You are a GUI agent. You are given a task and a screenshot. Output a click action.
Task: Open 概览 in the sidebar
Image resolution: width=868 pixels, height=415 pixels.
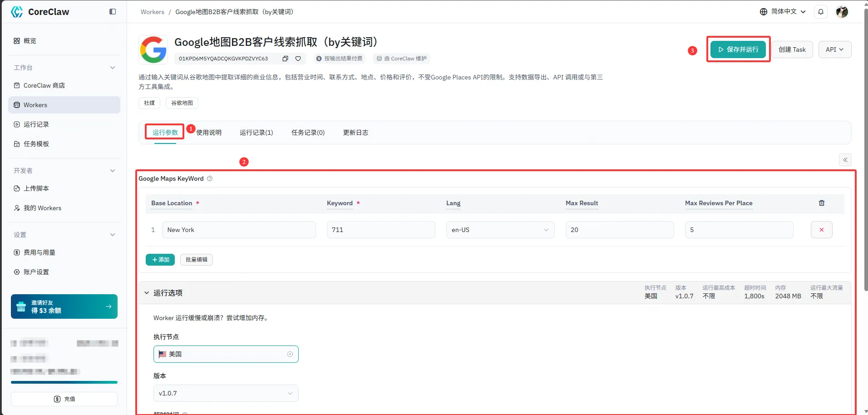[x=64, y=41]
